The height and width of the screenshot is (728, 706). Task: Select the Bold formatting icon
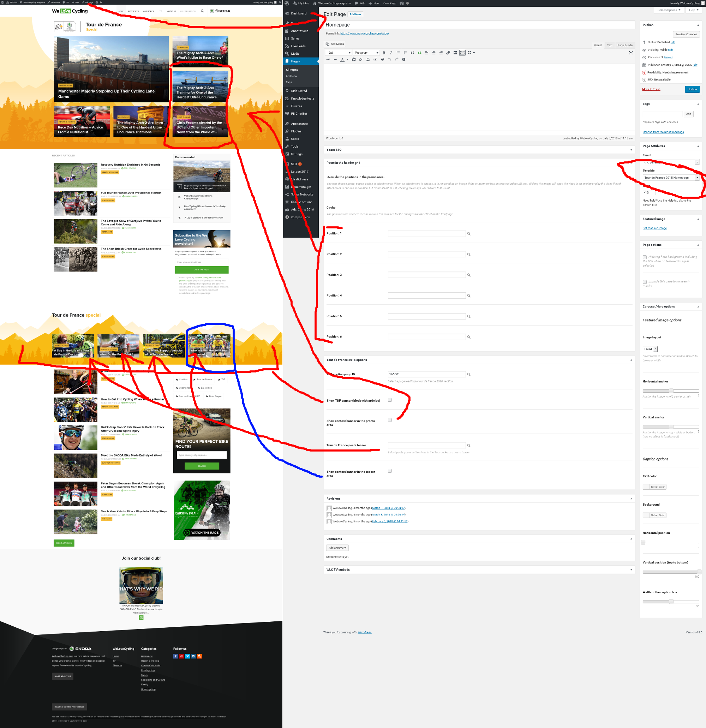tap(384, 53)
